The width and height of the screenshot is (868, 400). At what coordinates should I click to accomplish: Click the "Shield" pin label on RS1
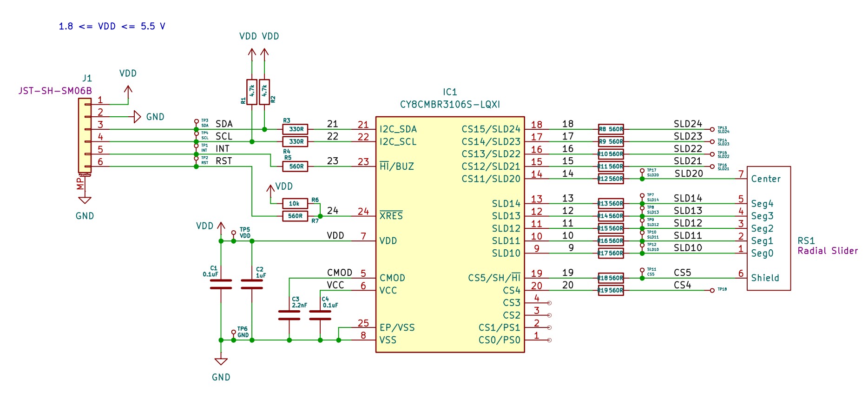(x=765, y=278)
